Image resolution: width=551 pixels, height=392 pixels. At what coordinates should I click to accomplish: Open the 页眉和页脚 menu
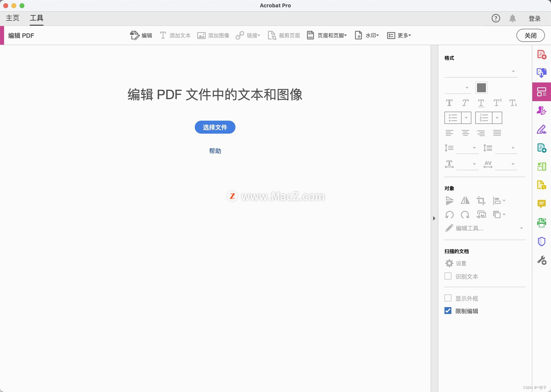tap(327, 35)
